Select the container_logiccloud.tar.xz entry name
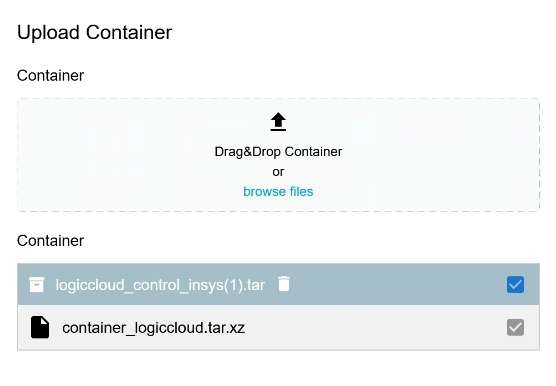 pyautogui.click(x=154, y=328)
